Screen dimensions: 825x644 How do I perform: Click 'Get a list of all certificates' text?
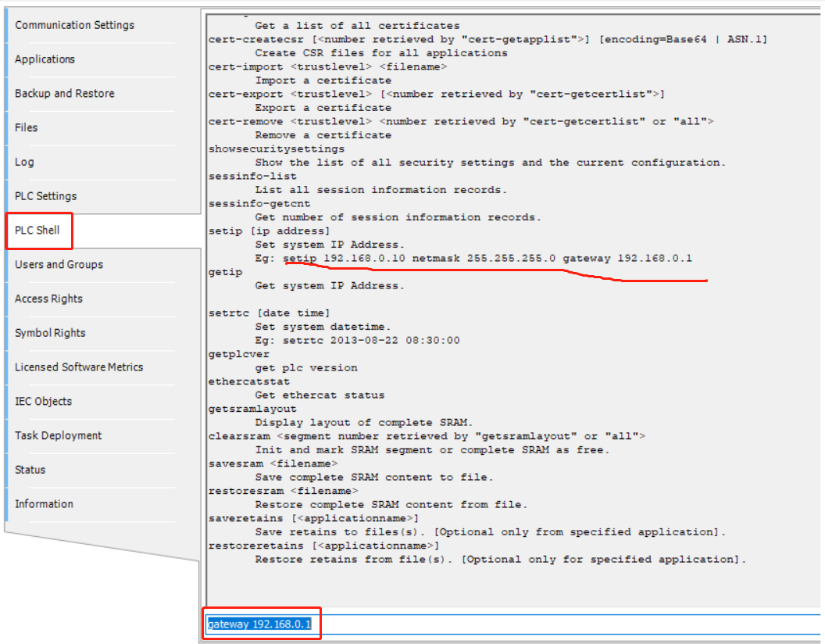[357, 26]
